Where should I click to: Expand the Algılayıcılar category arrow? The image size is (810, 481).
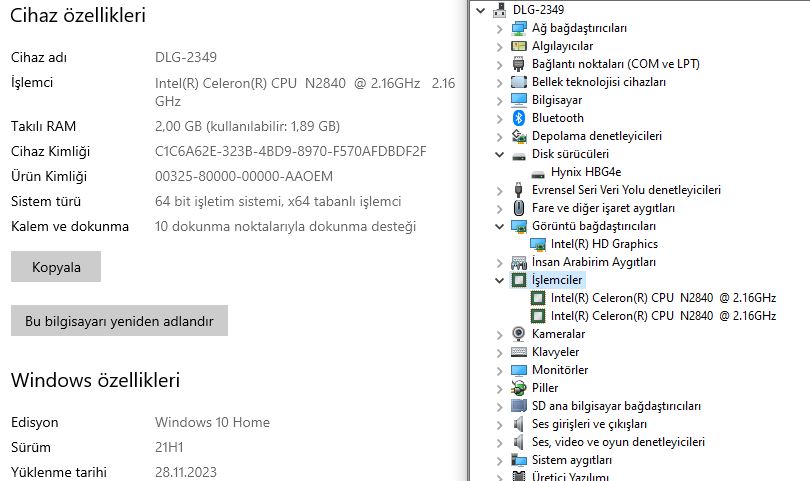[x=500, y=47]
